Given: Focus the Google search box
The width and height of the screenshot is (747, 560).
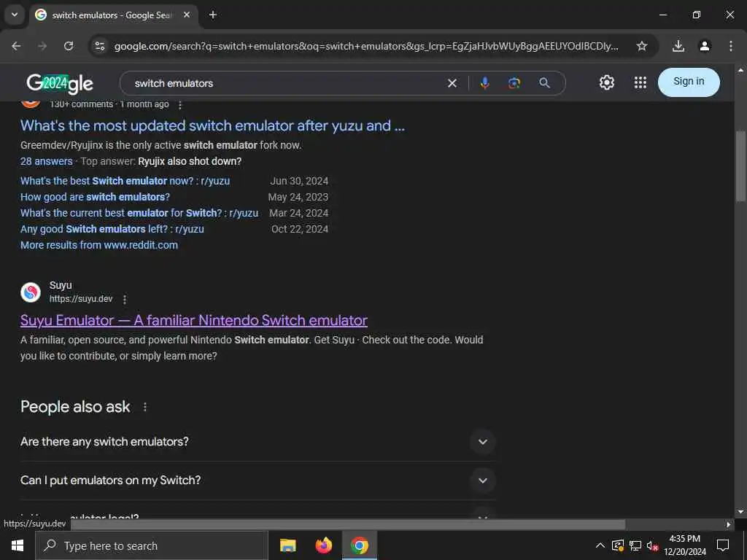Looking at the screenshot, I should 286,83.
